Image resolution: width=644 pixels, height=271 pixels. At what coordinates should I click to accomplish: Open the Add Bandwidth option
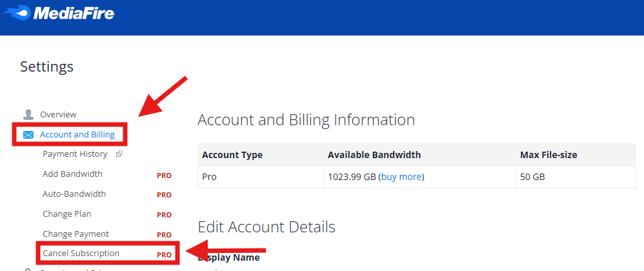point(72,174)
